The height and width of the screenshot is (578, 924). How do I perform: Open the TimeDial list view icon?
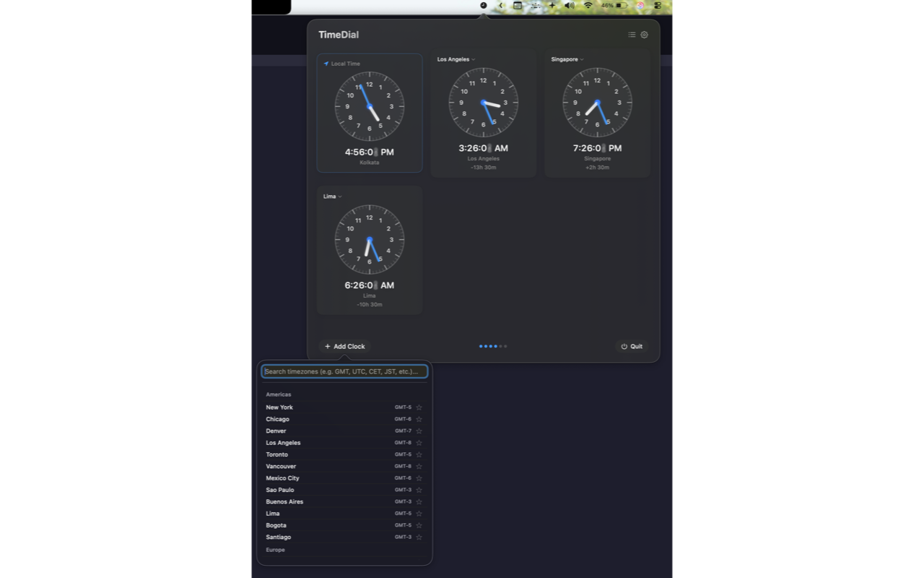click(632, 35)
